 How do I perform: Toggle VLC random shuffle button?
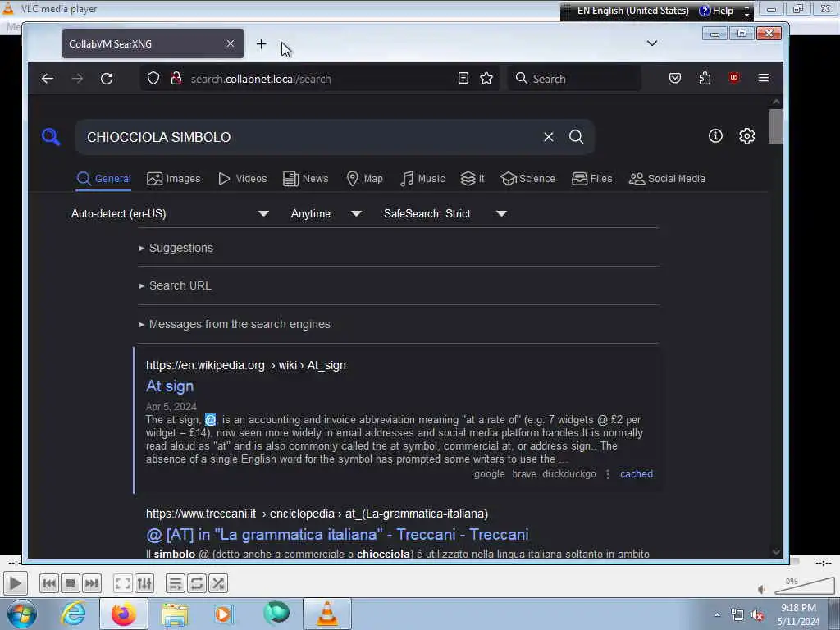[218, 583]
